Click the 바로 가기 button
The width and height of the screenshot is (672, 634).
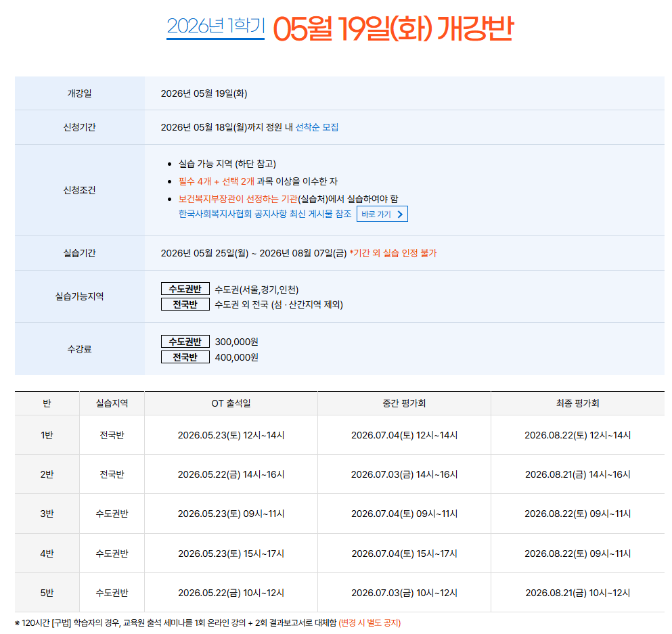pos(382,214)
